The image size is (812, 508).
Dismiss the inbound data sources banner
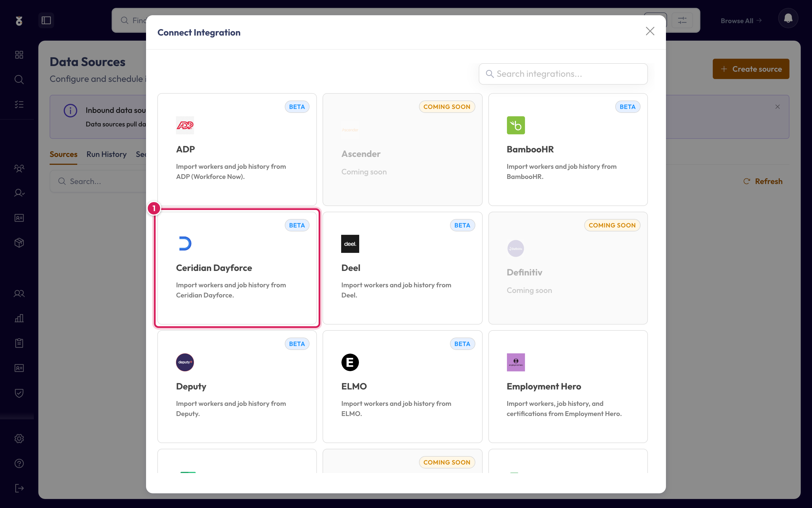777,107
